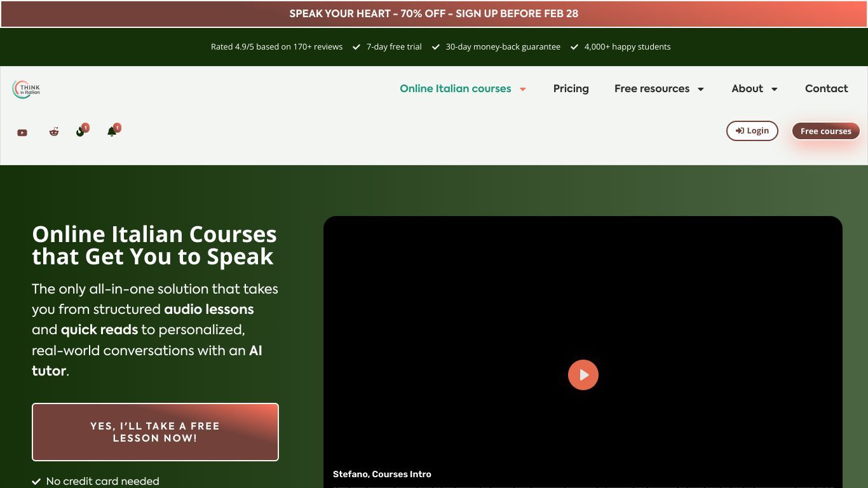Open the notifications bell icon

click(112, 131)
